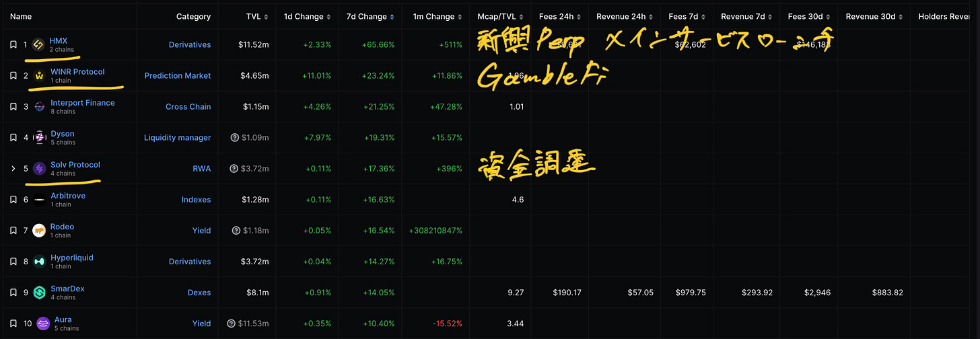Click the WINR Protocol logo

[x=39, y=76]
